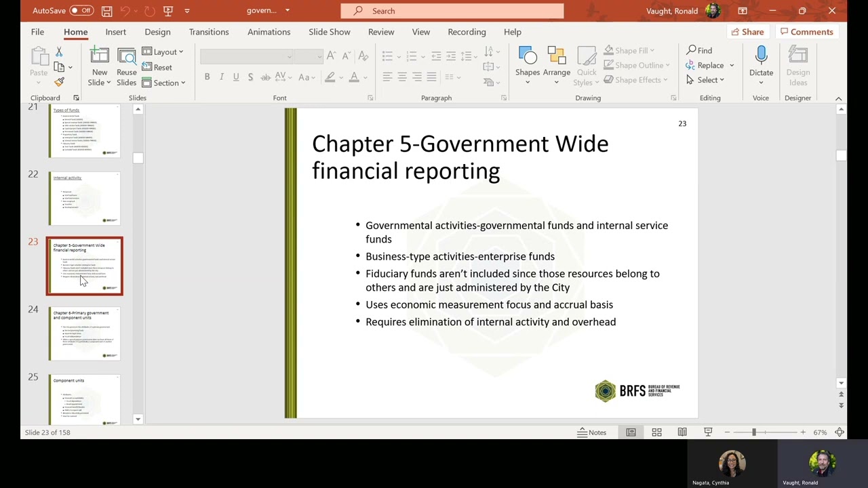Click the Reset slide button

tap(157, 67)
